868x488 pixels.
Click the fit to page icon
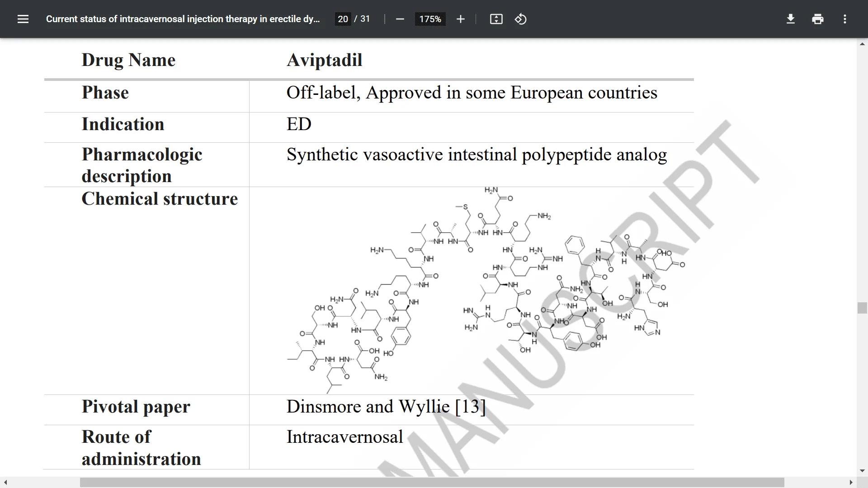coord(496,19)
